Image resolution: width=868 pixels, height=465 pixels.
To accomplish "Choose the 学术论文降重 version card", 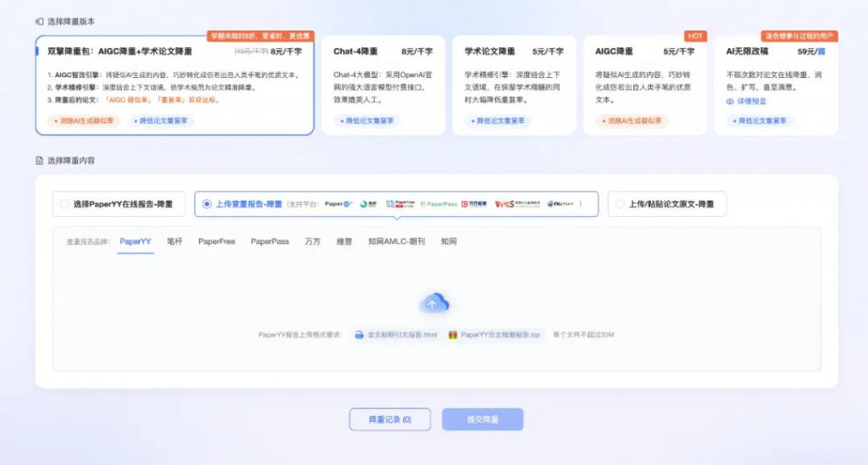I will [514, 85].
